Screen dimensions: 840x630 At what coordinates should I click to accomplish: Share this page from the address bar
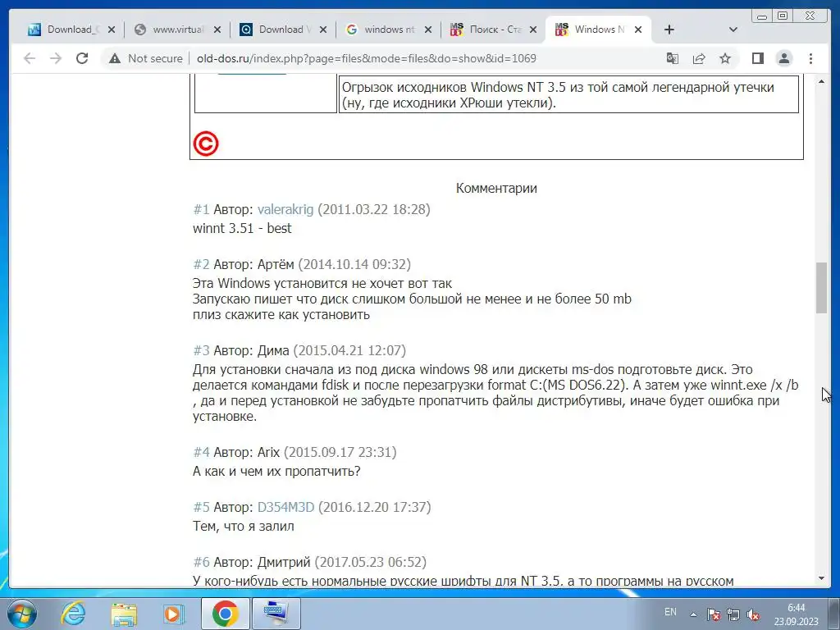[699, 58]
